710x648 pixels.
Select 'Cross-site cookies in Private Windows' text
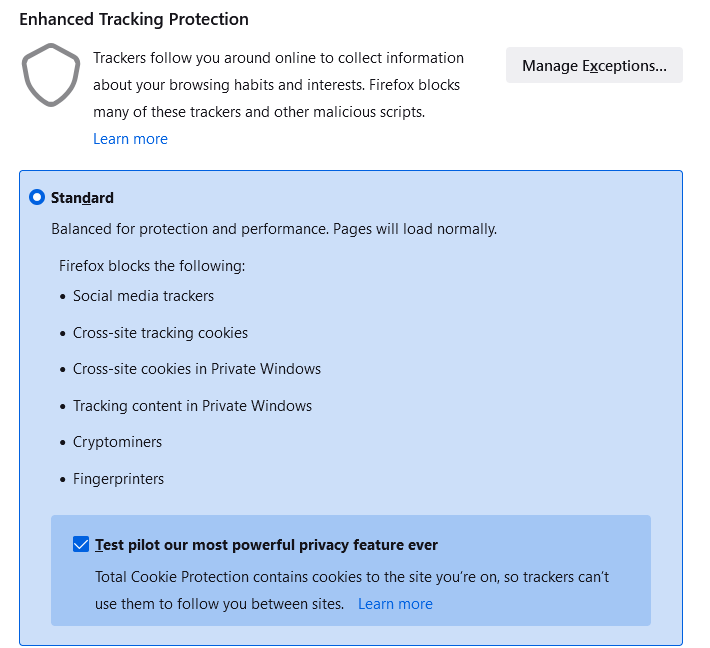[x=197, y=369]
